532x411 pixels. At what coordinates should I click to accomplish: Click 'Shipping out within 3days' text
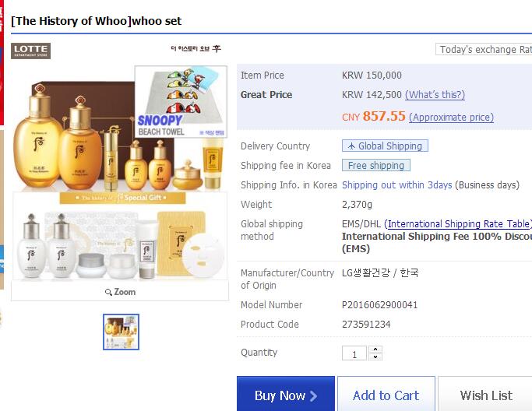[397, 184]
